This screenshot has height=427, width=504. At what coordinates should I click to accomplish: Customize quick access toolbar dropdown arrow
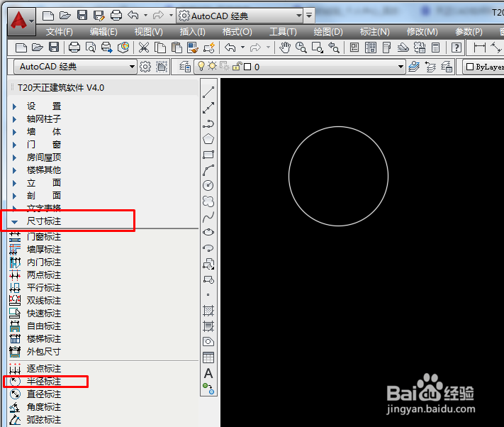point(309,15)
